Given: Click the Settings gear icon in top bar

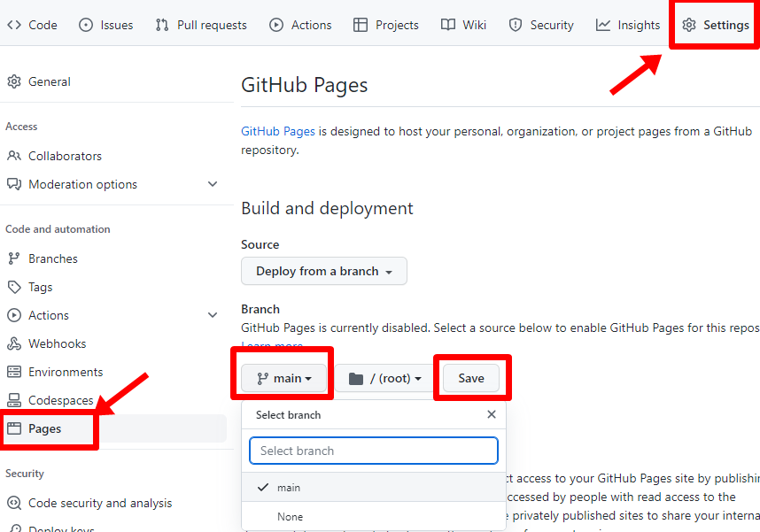Looking at the screenshot, I should pos(689,25).
